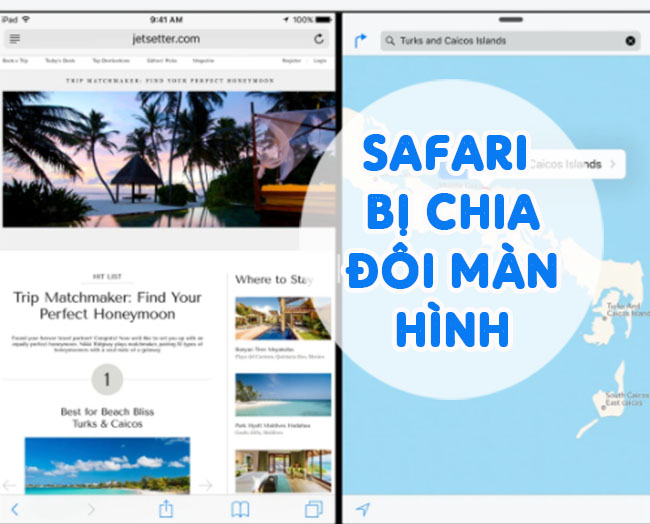Open the Turks & Caicos beach photo
Viewport: 650px width, 524px height.
[107, 466]
